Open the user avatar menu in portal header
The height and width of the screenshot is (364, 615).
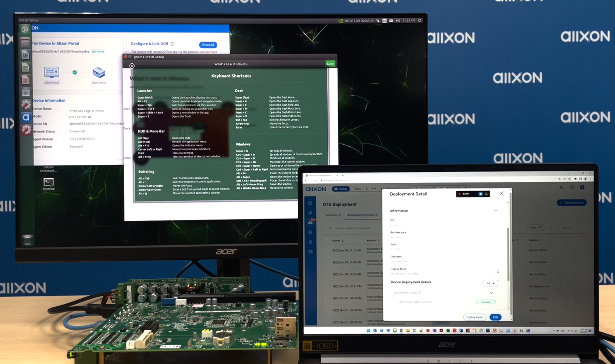[582, 187]
